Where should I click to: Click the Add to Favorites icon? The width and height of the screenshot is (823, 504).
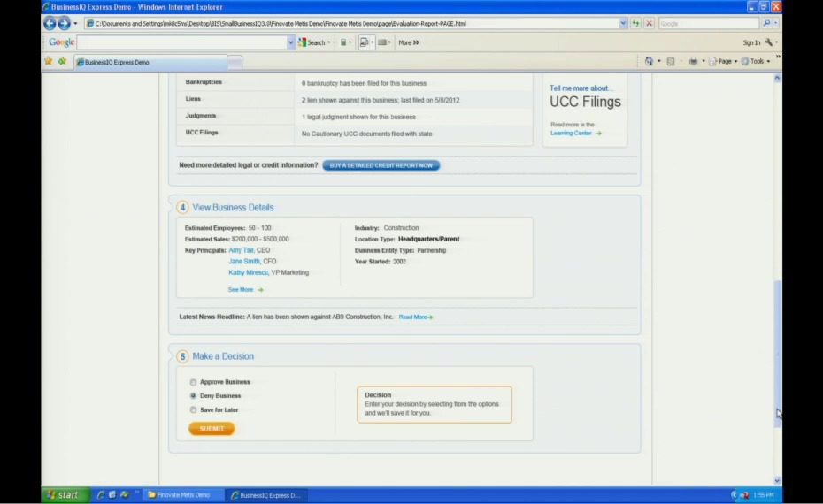coord(63,61)
